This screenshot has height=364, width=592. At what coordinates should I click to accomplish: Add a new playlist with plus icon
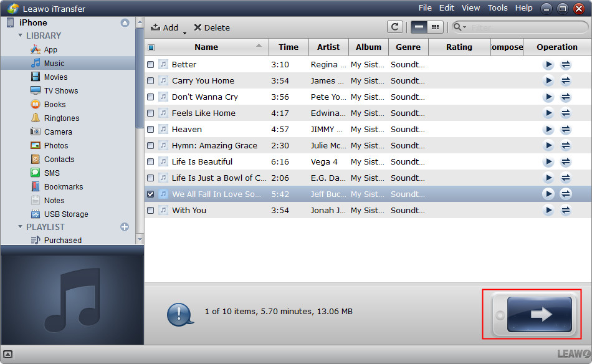click(x=125, y=227)
